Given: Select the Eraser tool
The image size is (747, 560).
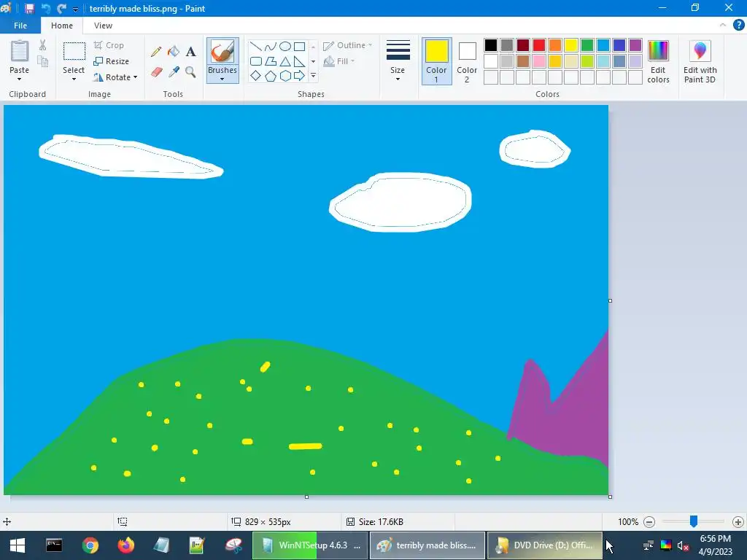Looking at the screenshot, I should click(156, 72).
